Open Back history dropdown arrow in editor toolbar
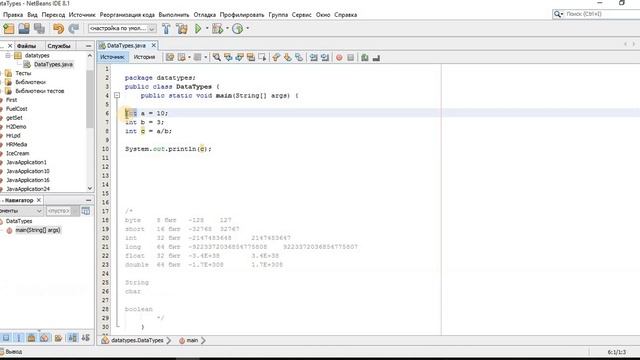Viewport: 640px width, 360px height. point(189,58)
